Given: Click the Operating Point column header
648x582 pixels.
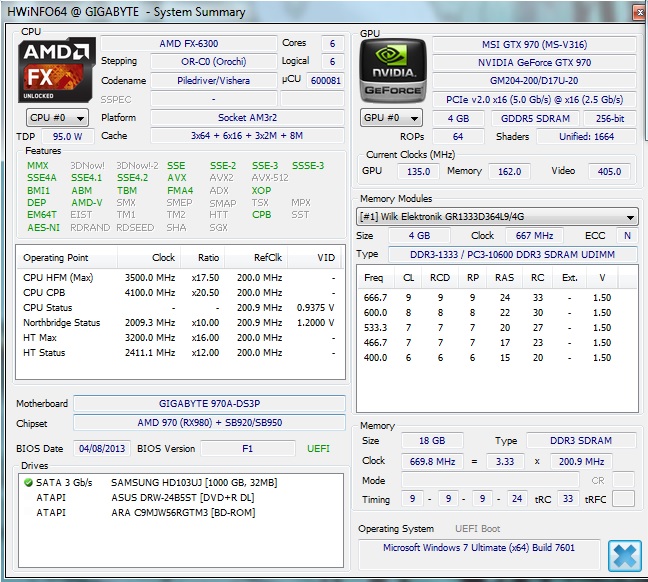Looking at the screenshot, I should point(67,258).
